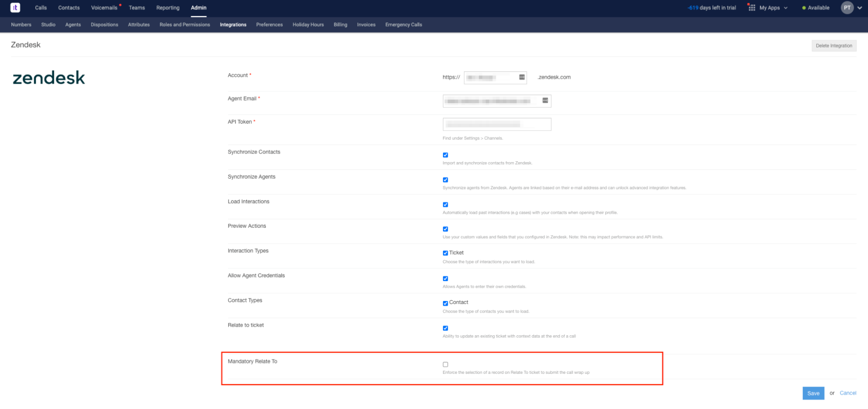Open Attributes in the submenu
The height and width of the screenshot is (409, 868).
139,25
